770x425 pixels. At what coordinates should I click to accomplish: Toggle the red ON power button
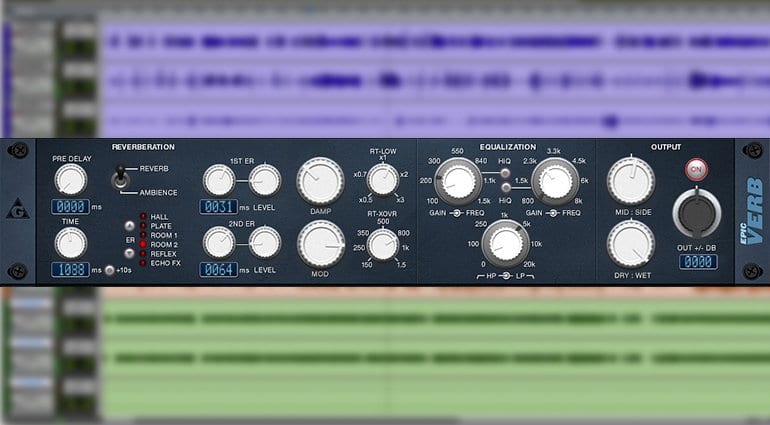click(696, 170)
